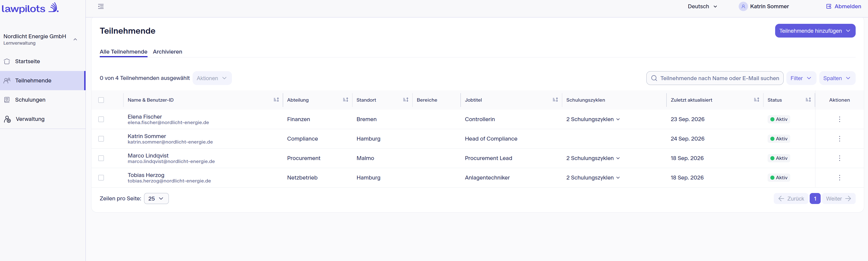The height and width of the screenshot is (261, 868).
Task: Expand Elena Fischer's 2 Schulungszyklen
Action: coord(593,119)
